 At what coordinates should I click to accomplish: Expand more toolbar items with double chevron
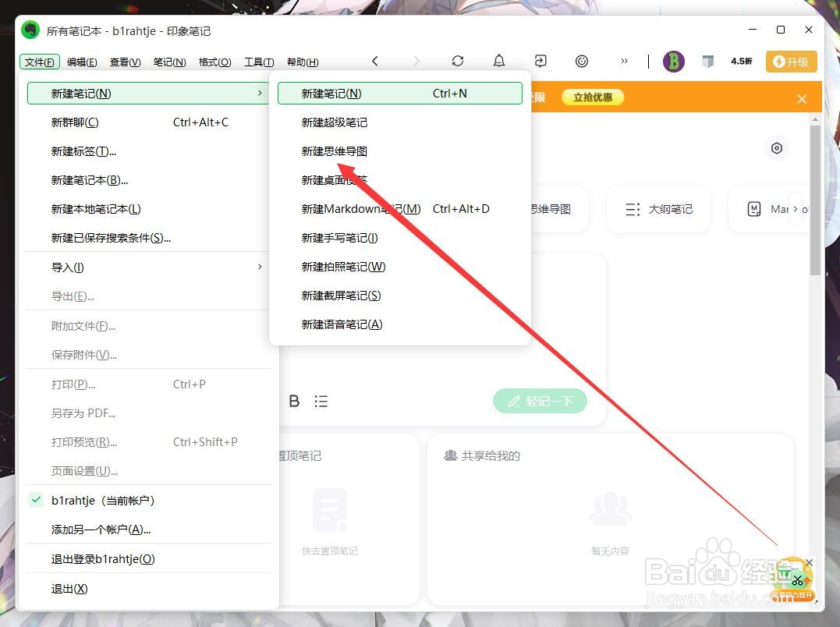(x=624, y=61)
